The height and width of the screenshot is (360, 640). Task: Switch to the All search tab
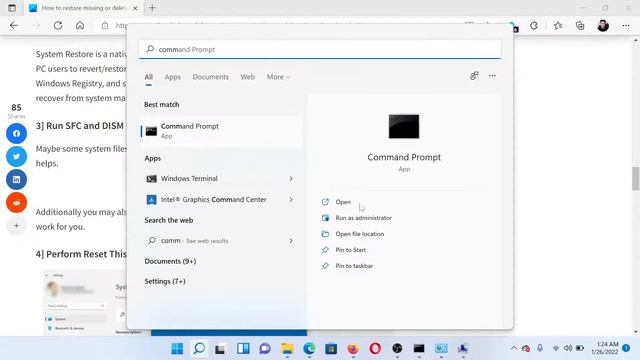point(149,77)
